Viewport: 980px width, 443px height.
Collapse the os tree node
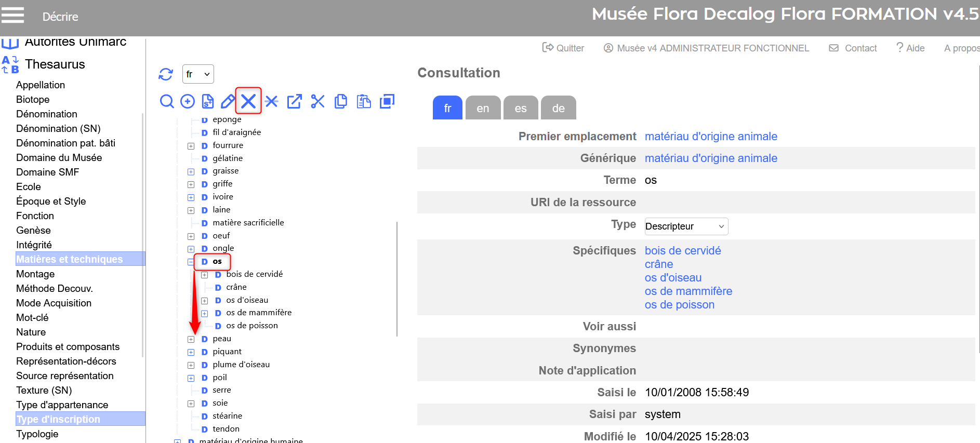point(191,262)
